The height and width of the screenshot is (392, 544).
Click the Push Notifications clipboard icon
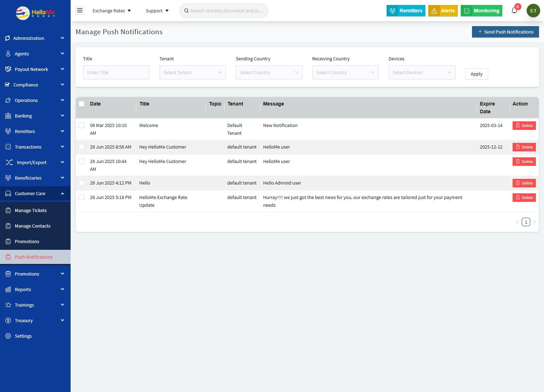[8, 257]
